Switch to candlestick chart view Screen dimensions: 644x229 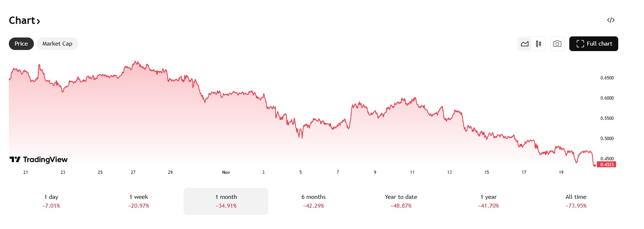click(538, 43)
